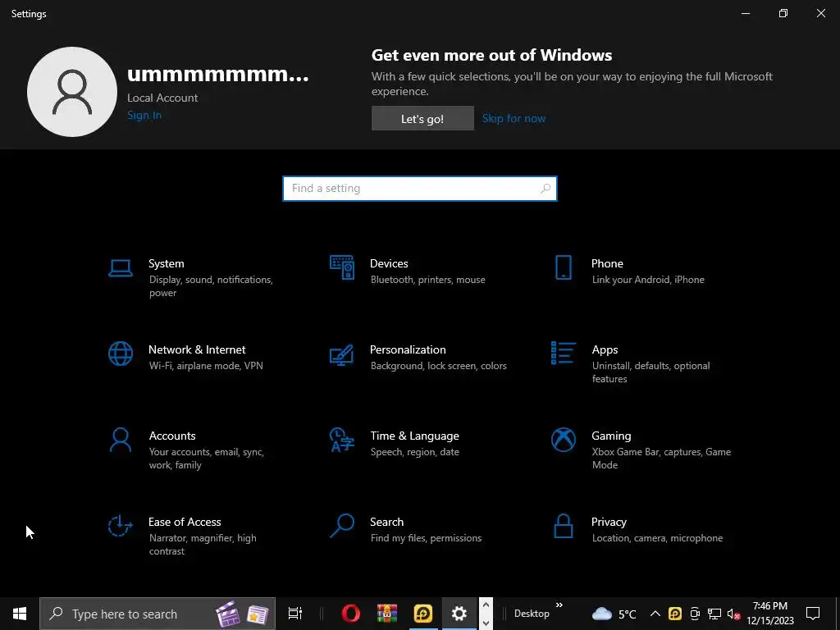Open the System category title
This screenshot has width=840, height=630.
[x=166, y=263]
